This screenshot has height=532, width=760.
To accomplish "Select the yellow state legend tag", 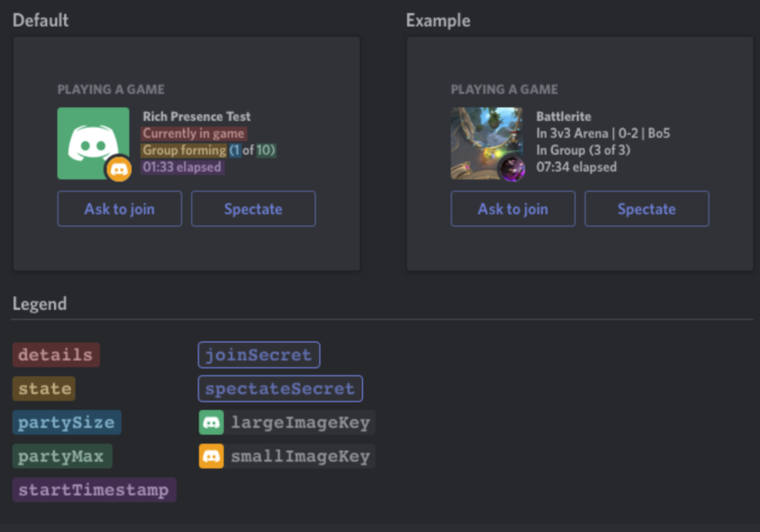I will (x=44, y=388).
